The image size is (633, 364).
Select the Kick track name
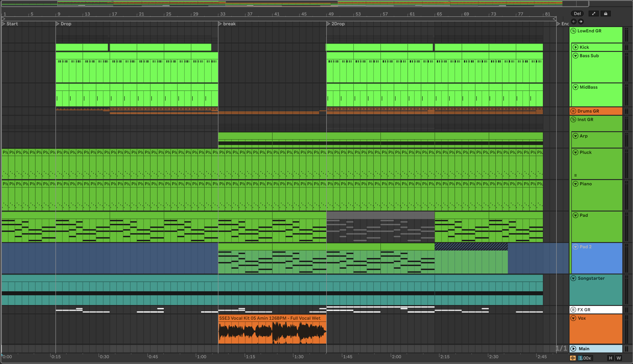pos(584,47)
